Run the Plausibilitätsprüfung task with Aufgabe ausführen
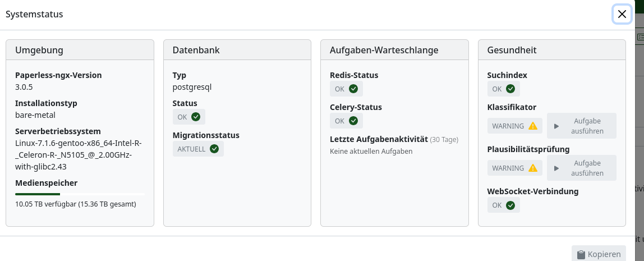644x261 pixels. pyautogui.click(x=582, y=168)
